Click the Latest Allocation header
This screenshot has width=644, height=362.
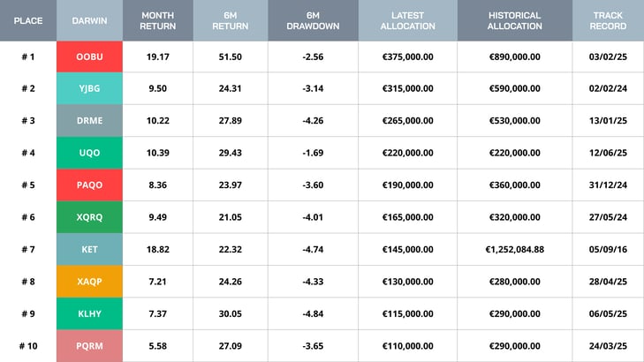pos(407,20)
